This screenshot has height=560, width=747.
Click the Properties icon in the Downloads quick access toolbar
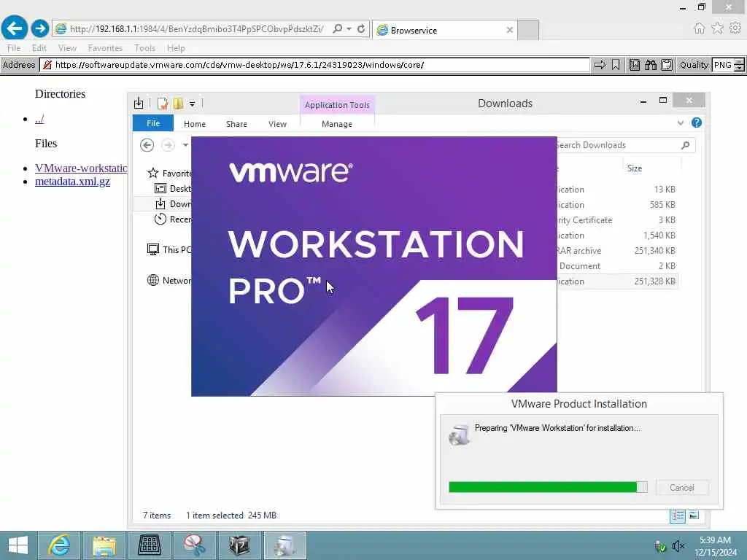coord(163,104)
